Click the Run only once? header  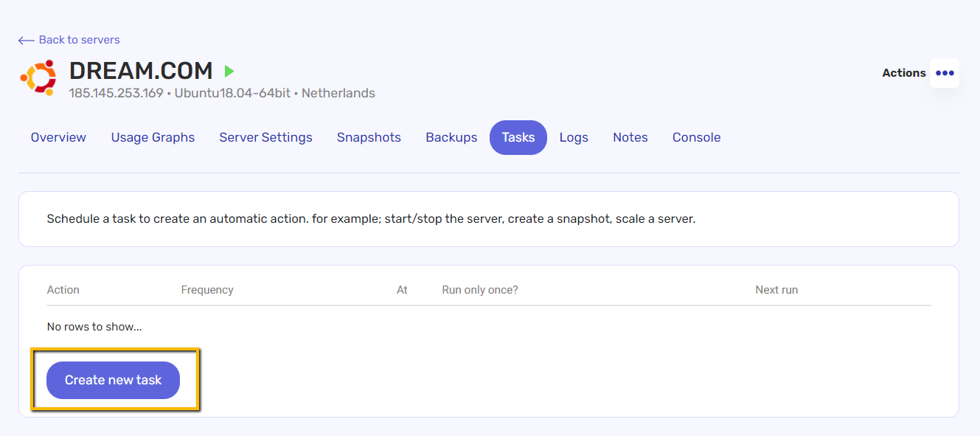(x=480, y=290)
